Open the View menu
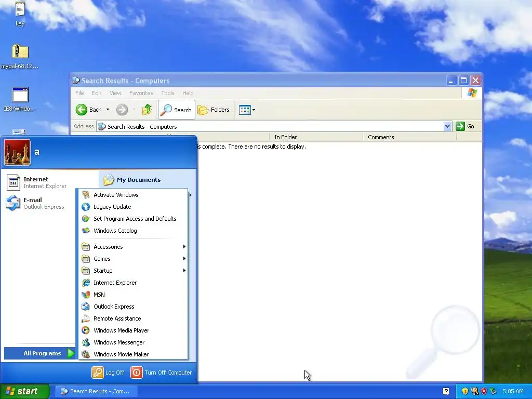Viewport: 532px width, 399px height. click(115, 93)
